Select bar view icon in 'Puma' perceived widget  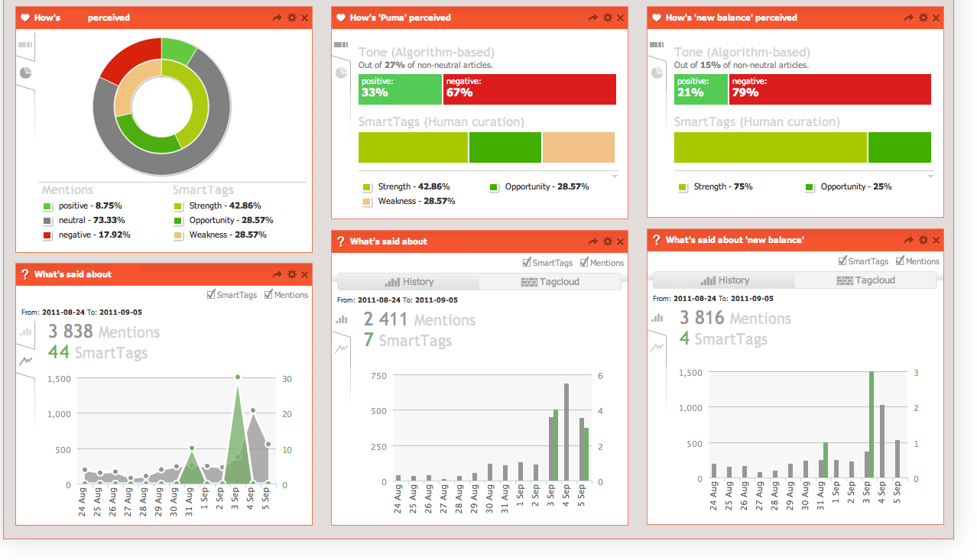(341, 45)
